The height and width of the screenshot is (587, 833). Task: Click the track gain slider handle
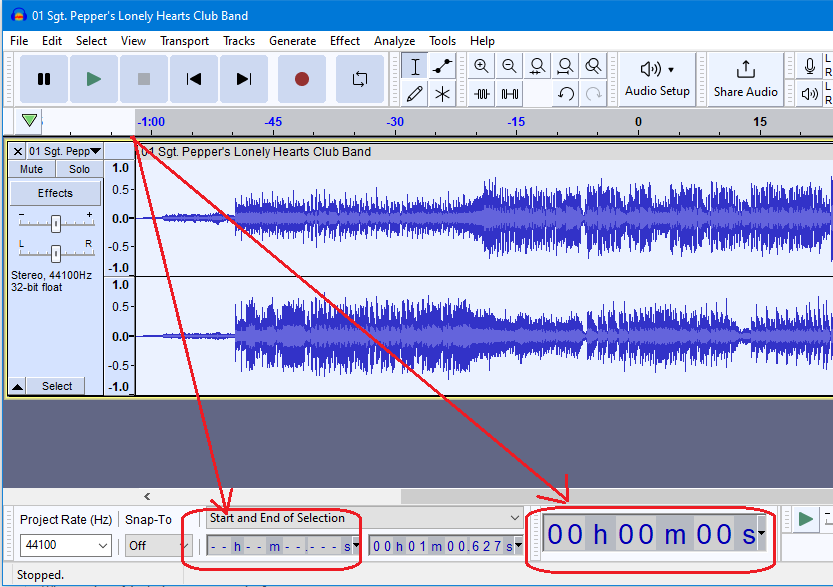(56, 224)
